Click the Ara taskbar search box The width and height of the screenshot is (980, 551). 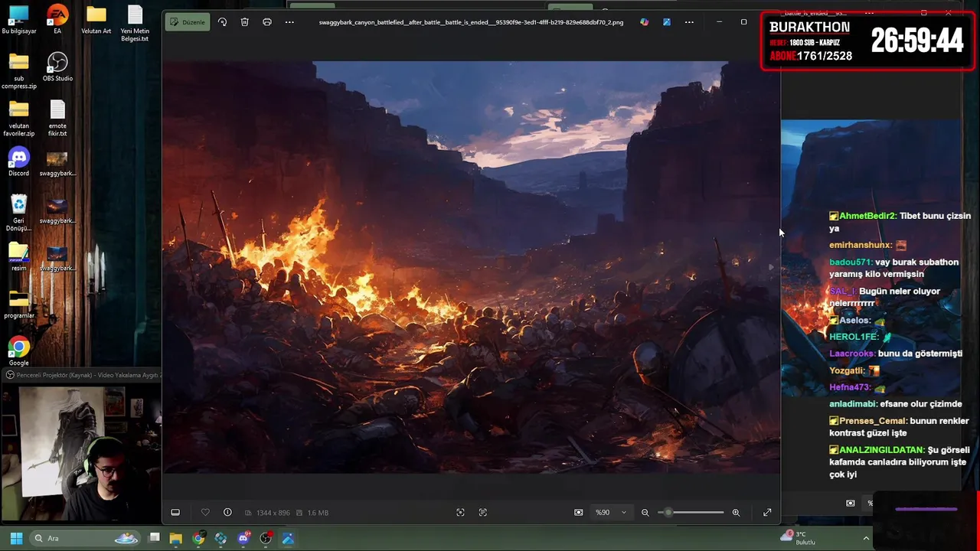pos(84,539)
